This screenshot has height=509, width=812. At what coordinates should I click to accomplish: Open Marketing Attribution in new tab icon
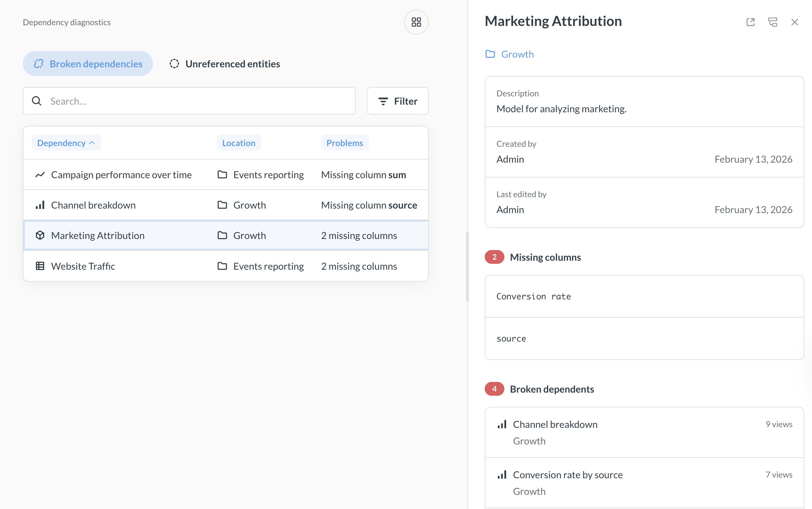pos(750,22)
